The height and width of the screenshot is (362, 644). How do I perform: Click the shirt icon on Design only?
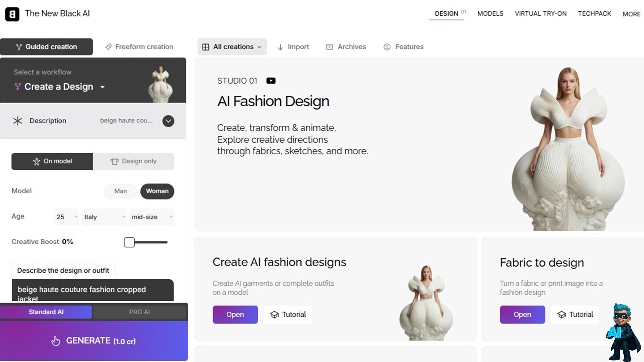pos(114,161)
